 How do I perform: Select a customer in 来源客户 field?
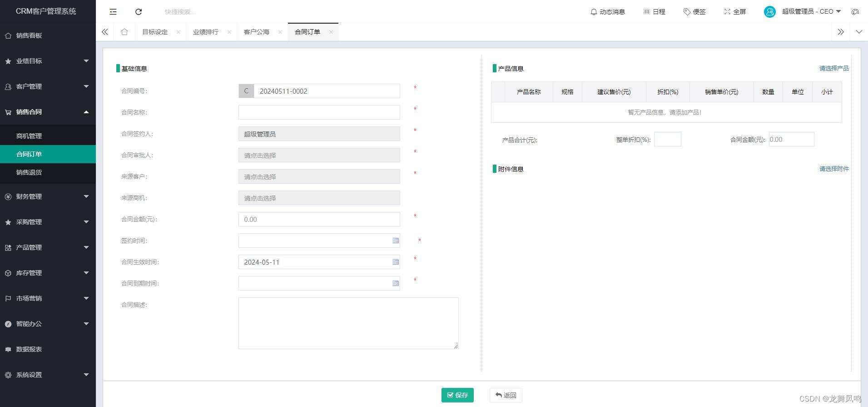pyautogui.click(x=319, y=176)
